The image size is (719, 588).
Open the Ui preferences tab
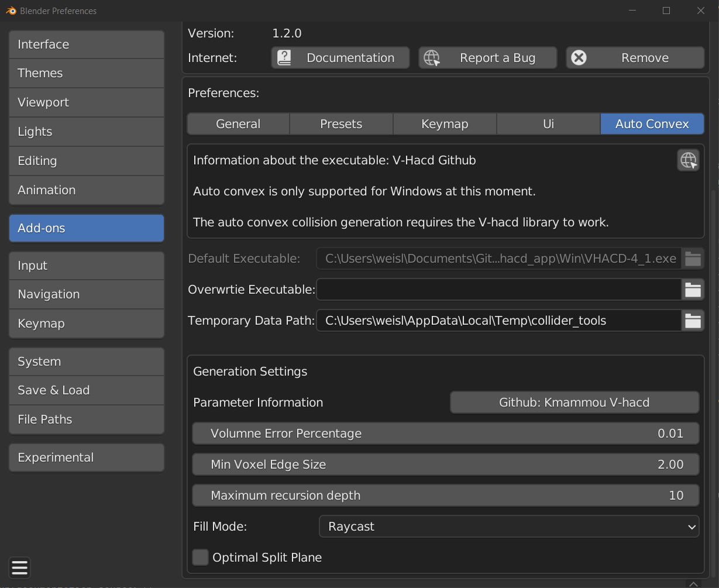(x=548, y=124)
